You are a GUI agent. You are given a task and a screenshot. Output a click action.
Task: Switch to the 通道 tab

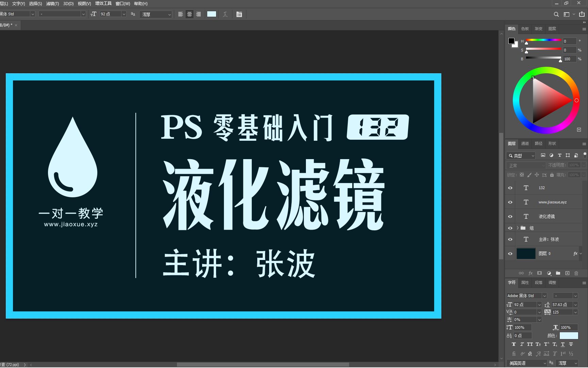tap(525, 143)
